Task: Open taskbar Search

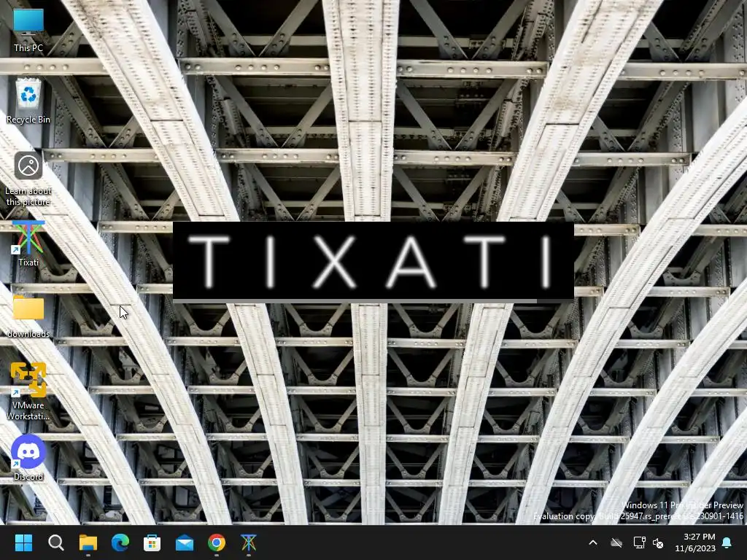Action: tap(55, 542)
